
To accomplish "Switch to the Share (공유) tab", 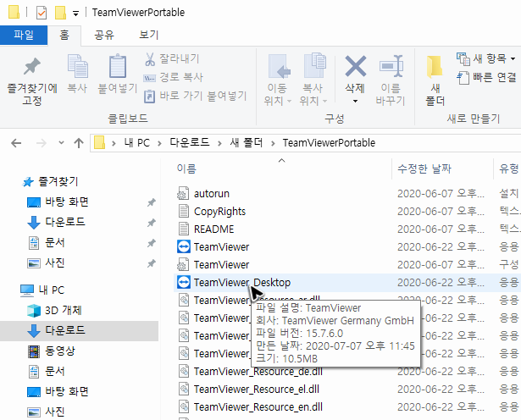I will point(104,36).
